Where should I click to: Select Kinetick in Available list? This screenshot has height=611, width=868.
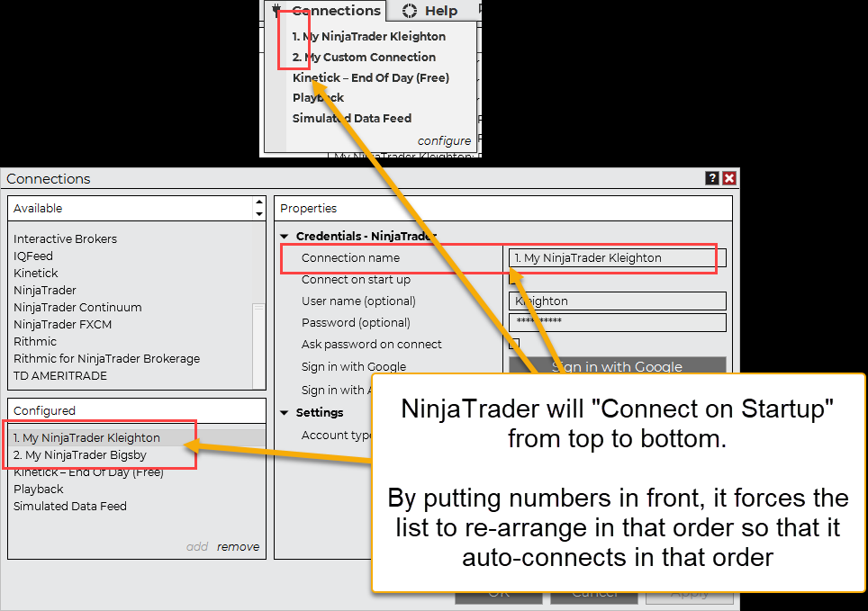click(x=35, y=274)
